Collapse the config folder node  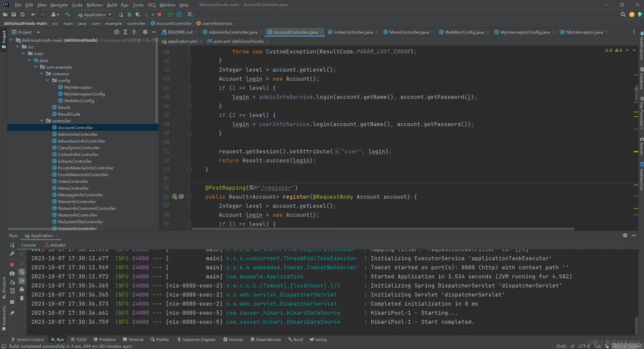coord(48,80)
